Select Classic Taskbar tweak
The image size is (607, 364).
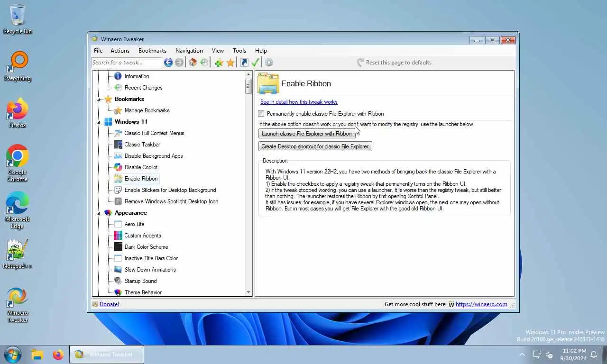142,145
